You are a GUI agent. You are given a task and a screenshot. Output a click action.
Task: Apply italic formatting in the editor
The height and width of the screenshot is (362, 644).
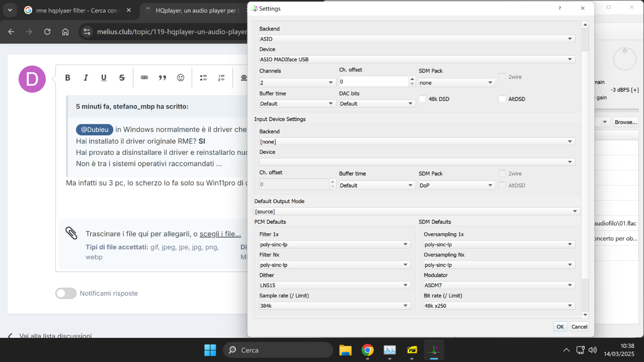point(86,78)
